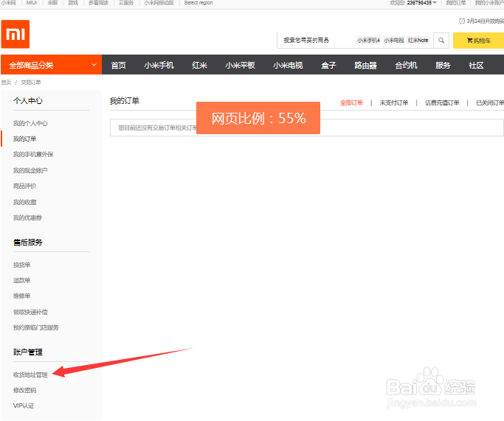Screen dimensions: 504x421
Task: Open 小米平板 in the navigation bar
Action: pyautogui.click(x=240, y=65)
